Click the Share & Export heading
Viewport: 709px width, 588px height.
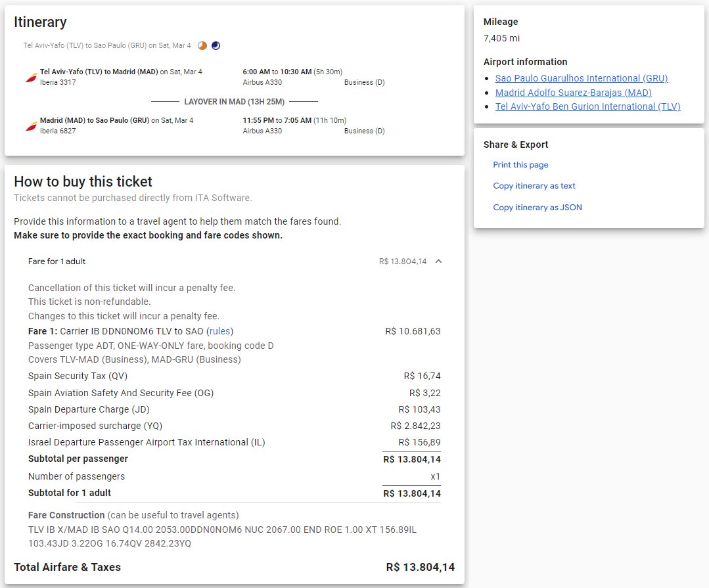(515, 145)
